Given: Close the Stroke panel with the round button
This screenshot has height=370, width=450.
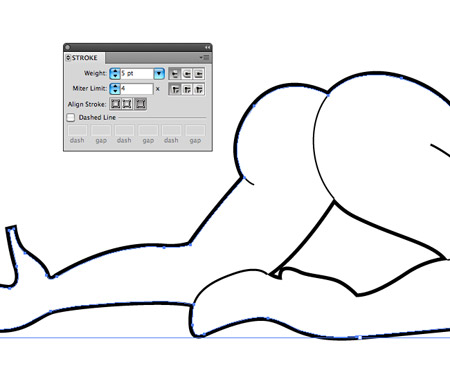Looking at the screenshot, I should 68,47.
